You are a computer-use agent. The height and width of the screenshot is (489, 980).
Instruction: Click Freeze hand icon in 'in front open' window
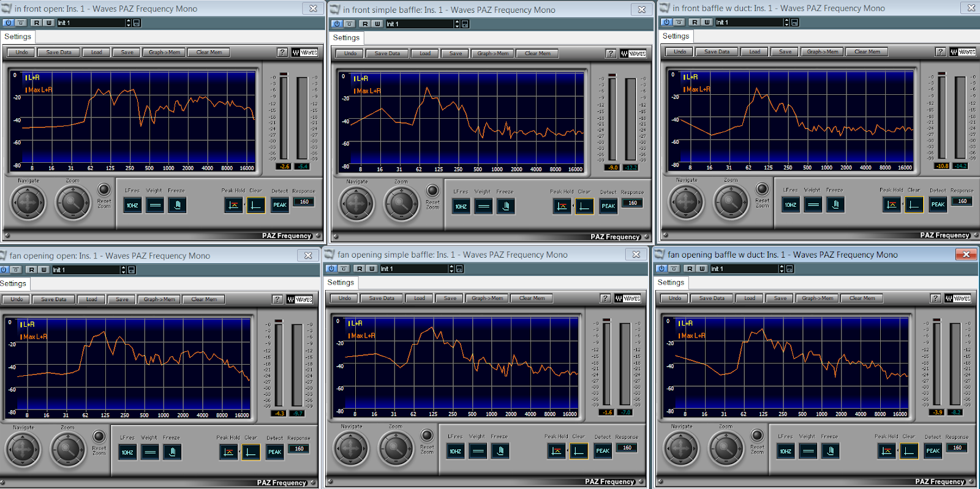(177, 206)
